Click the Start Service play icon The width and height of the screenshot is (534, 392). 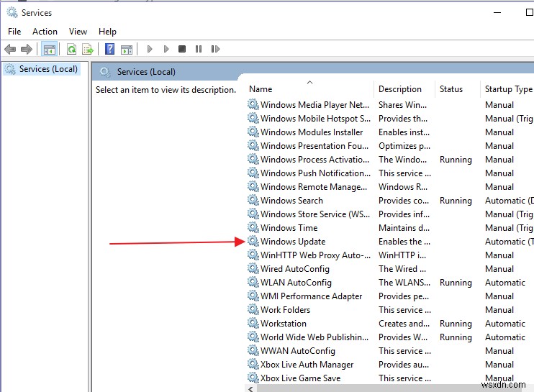coord(150,49)
